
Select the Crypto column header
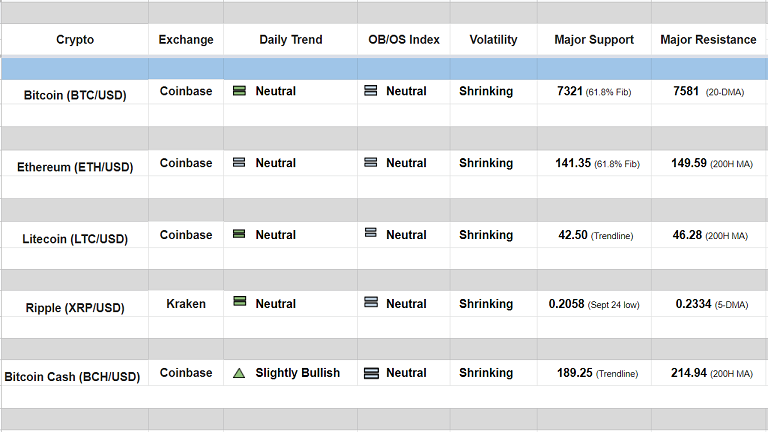(75, 40)
